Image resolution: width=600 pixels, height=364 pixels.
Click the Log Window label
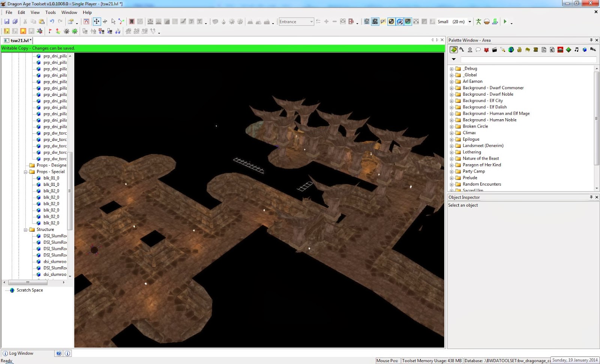(x=21, y=353)
